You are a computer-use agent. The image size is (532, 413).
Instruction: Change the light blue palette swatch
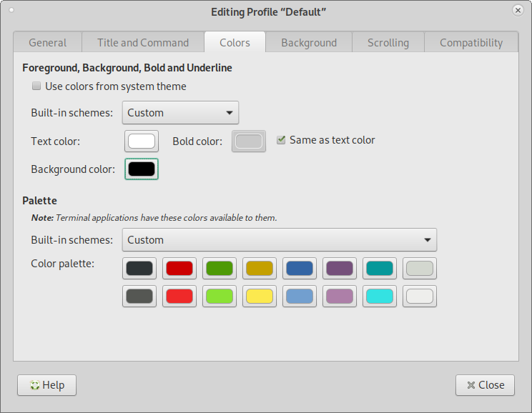pyautogui.click(x=300, y=296)
